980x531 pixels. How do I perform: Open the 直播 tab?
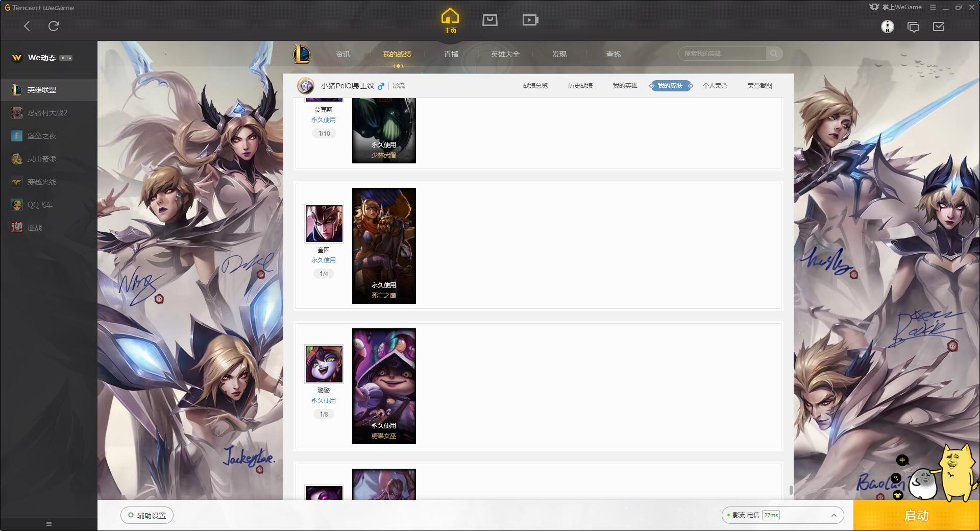(x=451, y=54)
